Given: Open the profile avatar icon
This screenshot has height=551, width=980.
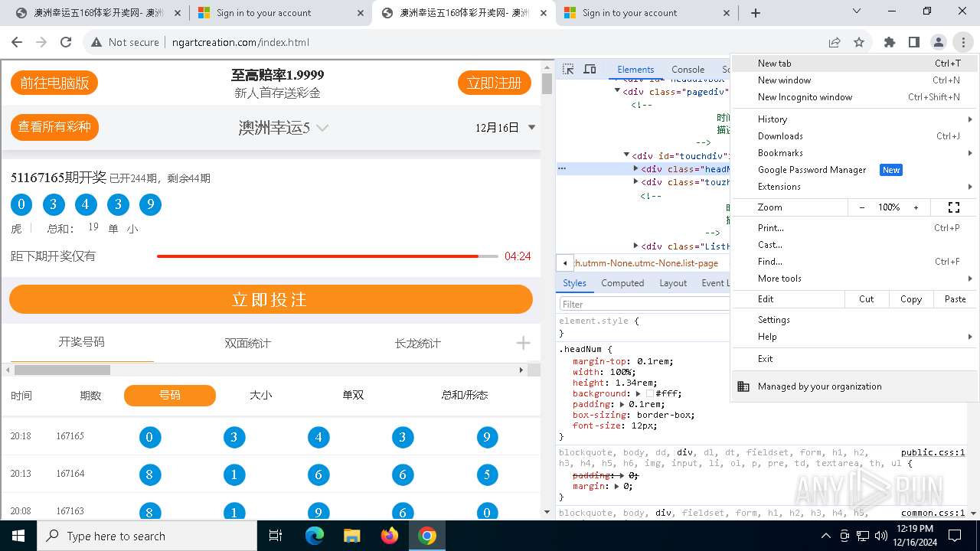Looking at the screenshot, I should pyautogui.click(x=939, y=42).
